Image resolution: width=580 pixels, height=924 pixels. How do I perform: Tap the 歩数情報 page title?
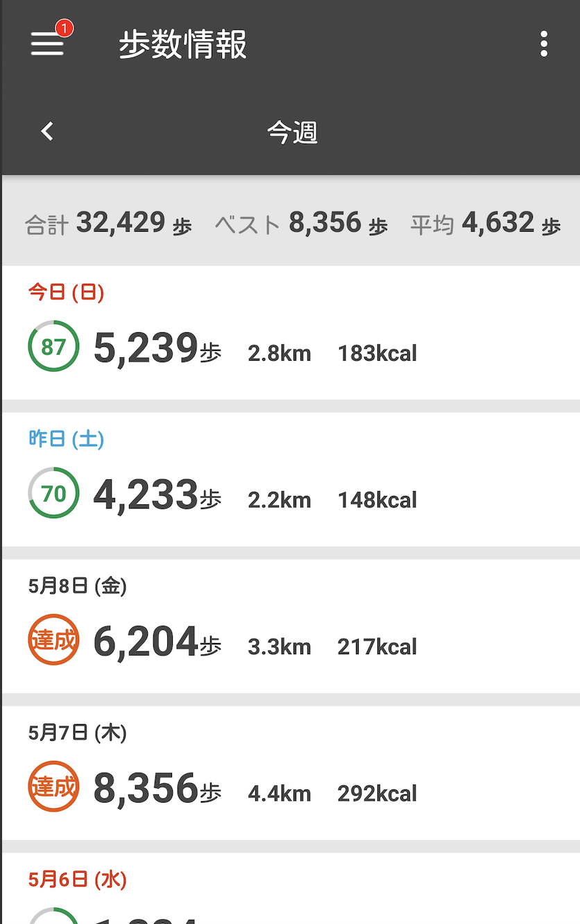click(183, 44)
